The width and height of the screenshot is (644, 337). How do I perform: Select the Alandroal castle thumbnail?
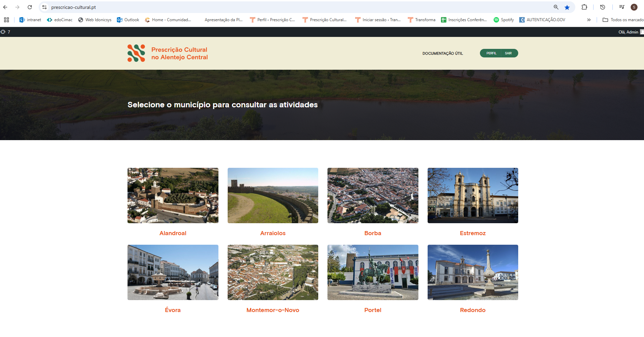173,196
